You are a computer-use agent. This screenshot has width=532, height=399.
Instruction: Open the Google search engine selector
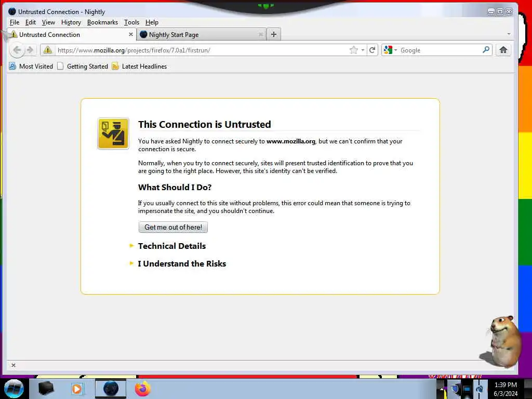click(x=390, y=50)
